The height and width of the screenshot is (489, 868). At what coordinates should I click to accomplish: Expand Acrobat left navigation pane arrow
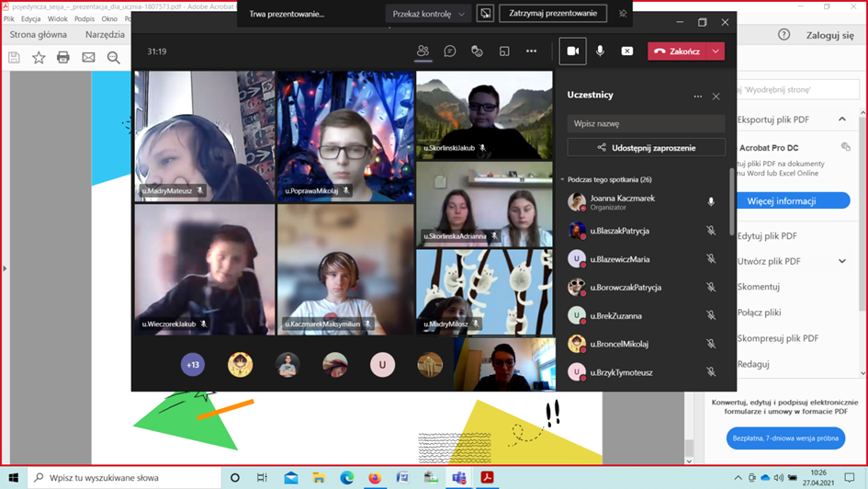tap(5, 268)
